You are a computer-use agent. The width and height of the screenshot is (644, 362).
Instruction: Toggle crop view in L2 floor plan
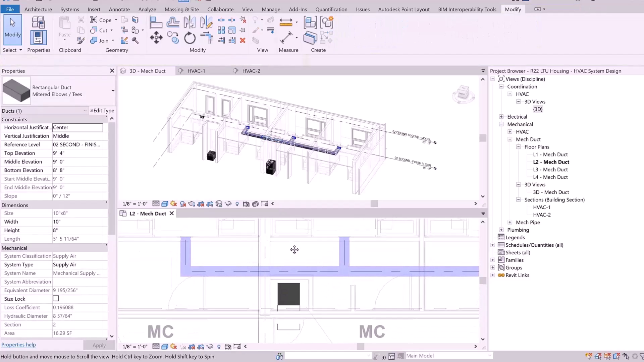[192, 347]
